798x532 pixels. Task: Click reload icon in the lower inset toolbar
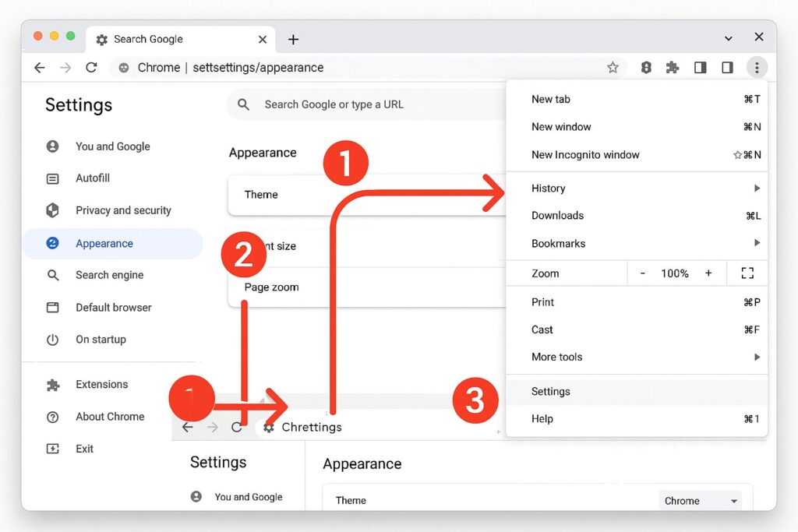(236, 427)
